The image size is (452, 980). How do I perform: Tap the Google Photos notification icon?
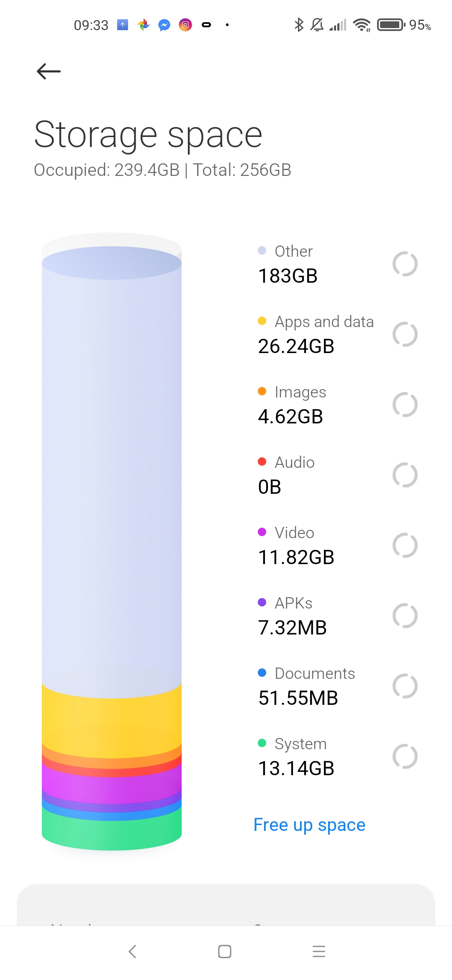(144, 25)
